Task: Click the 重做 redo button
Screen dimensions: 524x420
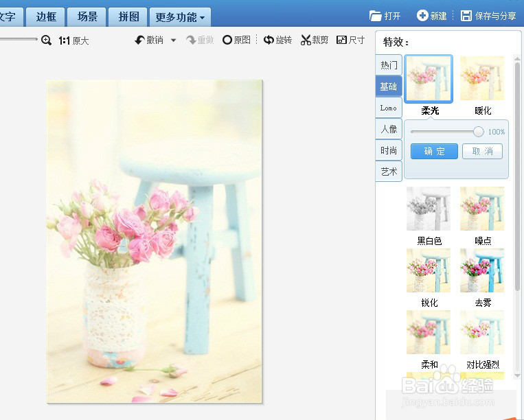Action: pos(200,40)
